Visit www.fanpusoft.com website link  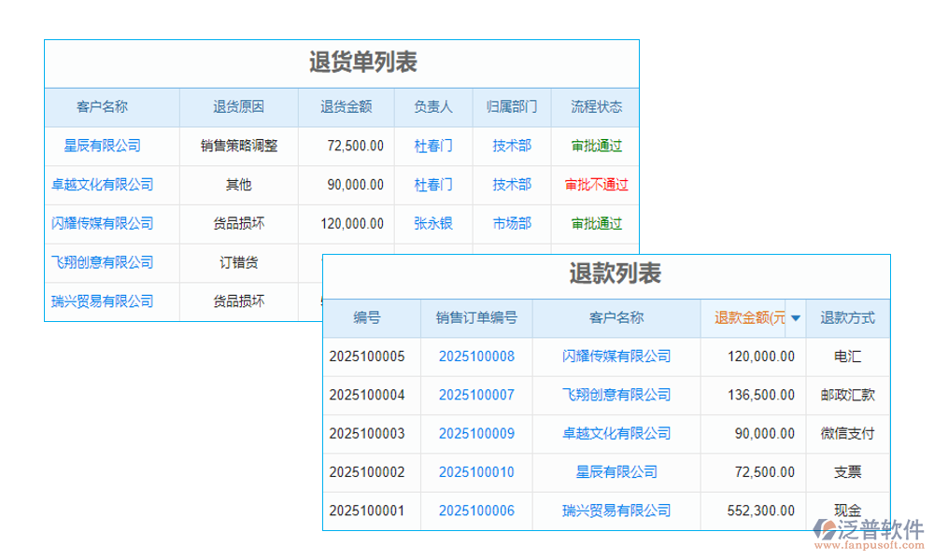pos(867,543)
